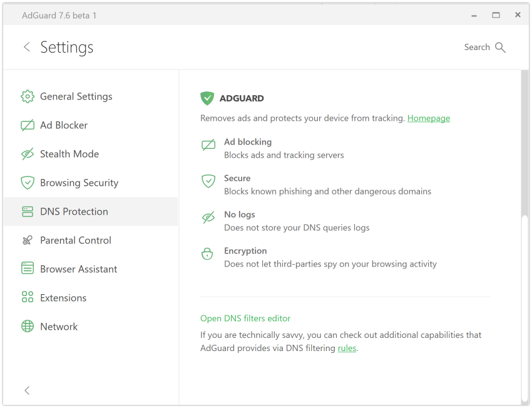Click the 'Ad blocking' feature title

pos(248,142)
